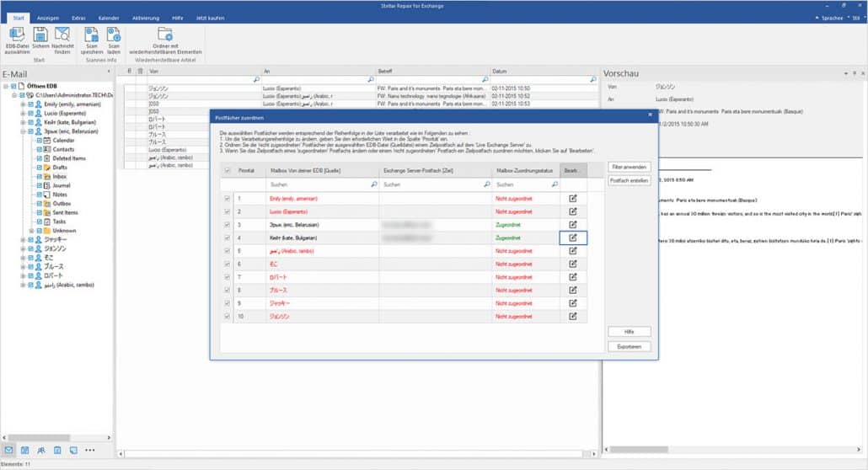
Task: Expand the Unknown folder node
Action: 31,231
